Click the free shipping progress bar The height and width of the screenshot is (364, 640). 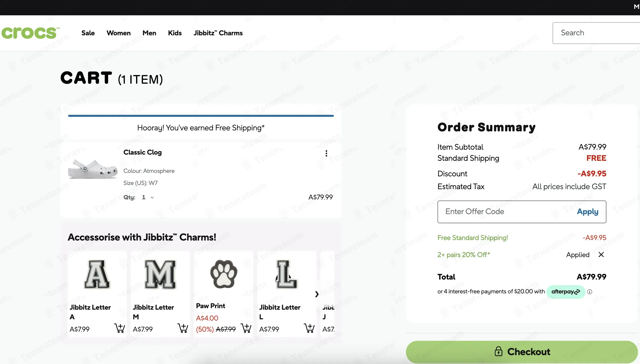(201, 116)
